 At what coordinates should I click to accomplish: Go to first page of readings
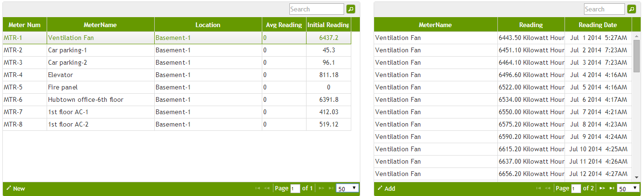pos(538,188)
